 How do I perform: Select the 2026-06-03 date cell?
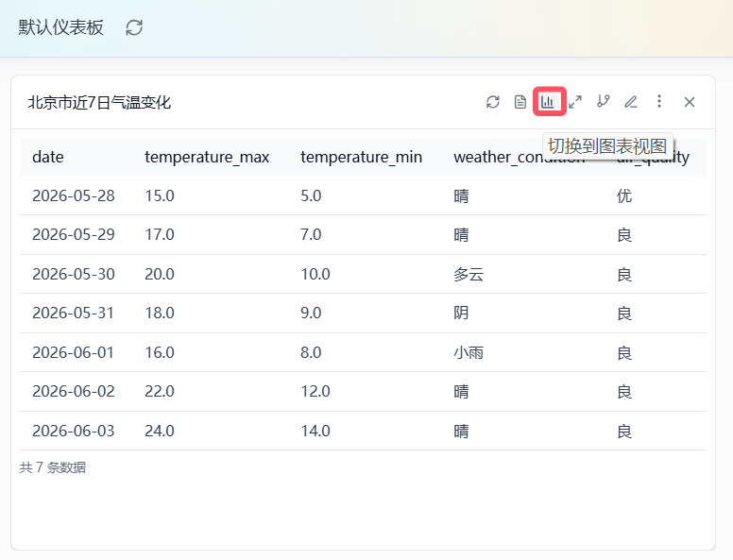pyautogui.click(x=74, y=431)
